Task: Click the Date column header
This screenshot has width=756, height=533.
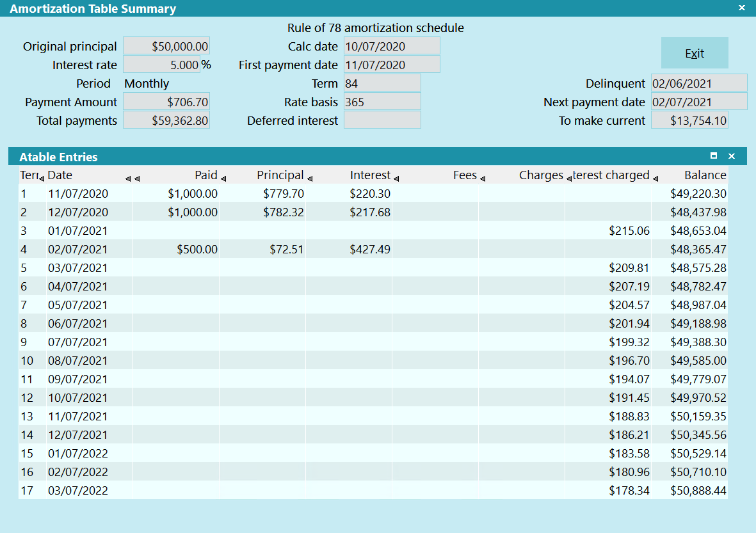Action: [x=60, y=175]
